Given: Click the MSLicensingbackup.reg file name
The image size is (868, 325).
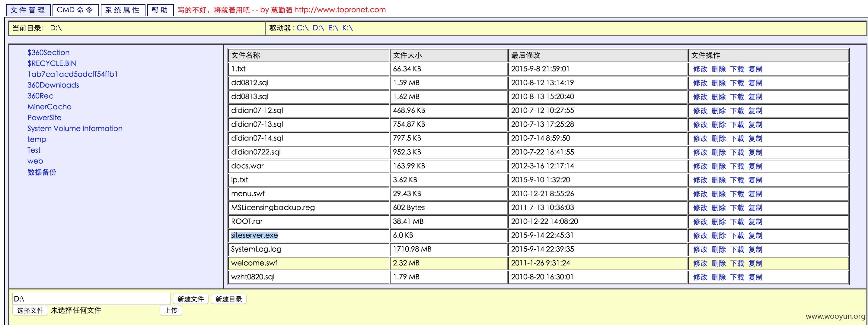Looking at the screenshot, I should point(273,208).
